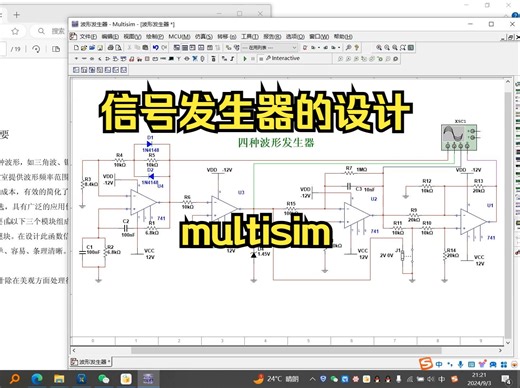This screenshot has height=388, width=520.
Task: Click the Find magnifier icon beside the help icon
Action: point(348,48)
